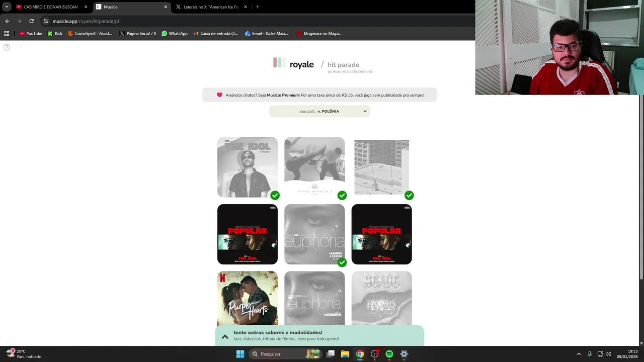Open the seu país POLÔNIA dropdown

319,111
